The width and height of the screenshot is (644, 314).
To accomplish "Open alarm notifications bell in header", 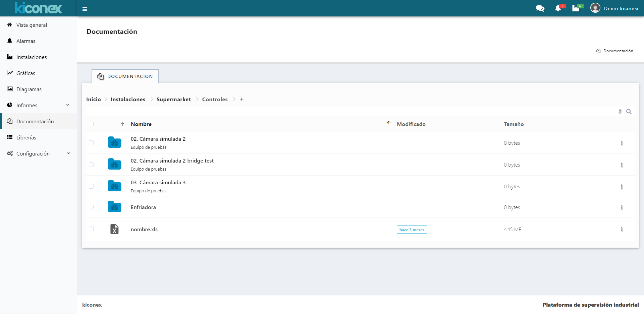I will [558, 8].
